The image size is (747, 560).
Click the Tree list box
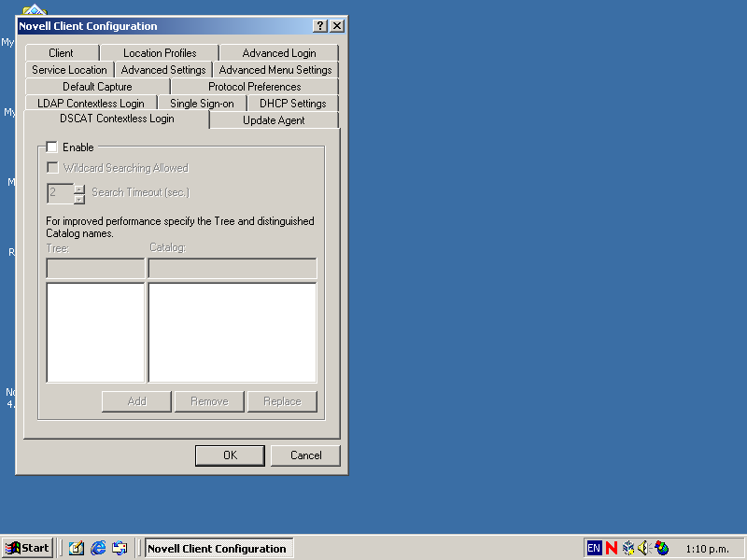click(x=95, y=332)
